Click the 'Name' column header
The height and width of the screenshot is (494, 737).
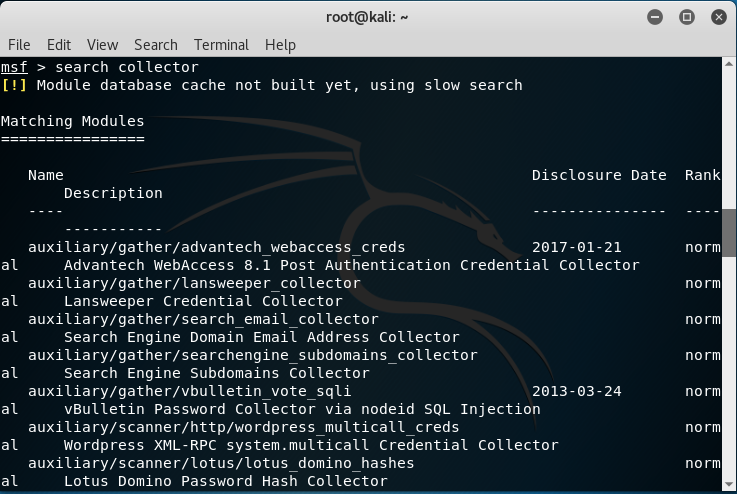pos(46,175)
